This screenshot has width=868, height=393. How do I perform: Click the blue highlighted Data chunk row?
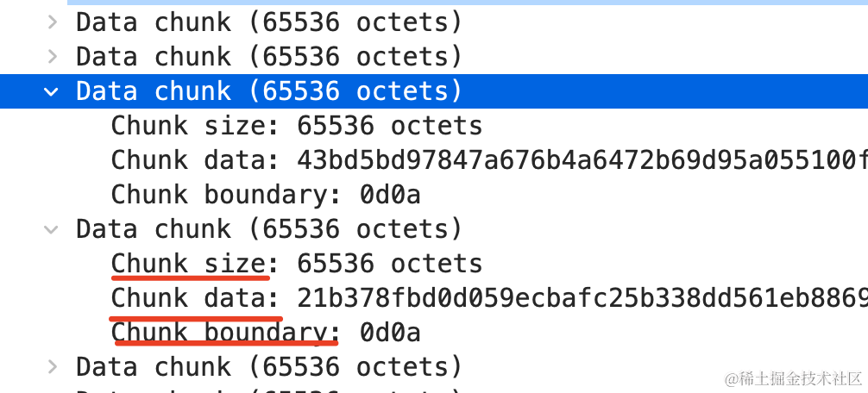[x=434, y=91]
